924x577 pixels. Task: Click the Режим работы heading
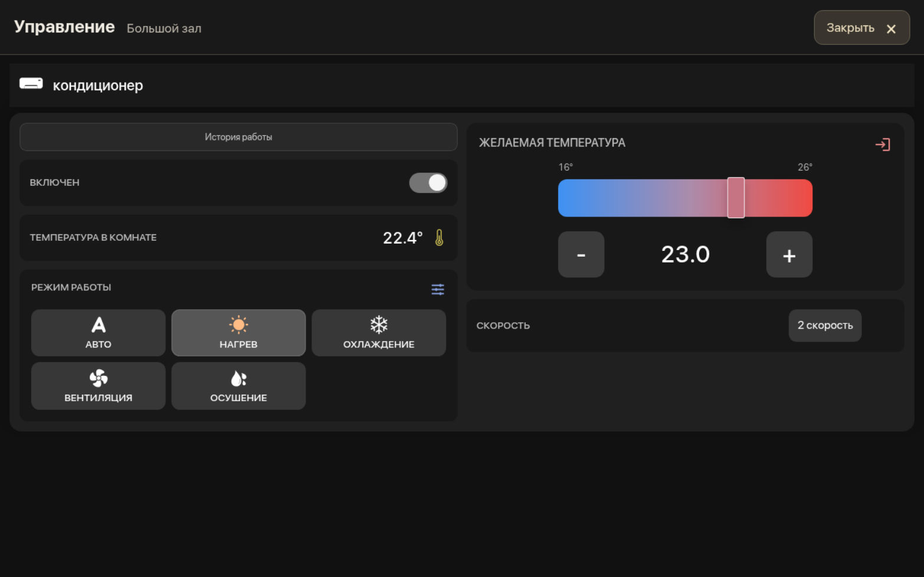point(71,287)
